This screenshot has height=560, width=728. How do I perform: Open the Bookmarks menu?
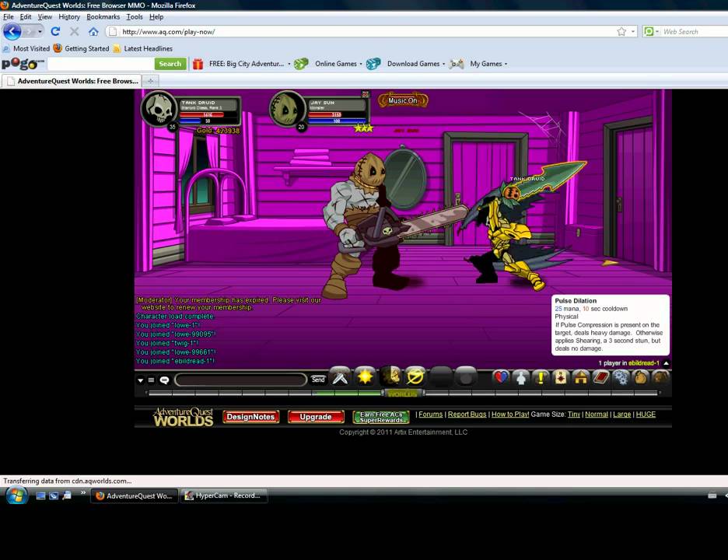click(x=103, y=16)
